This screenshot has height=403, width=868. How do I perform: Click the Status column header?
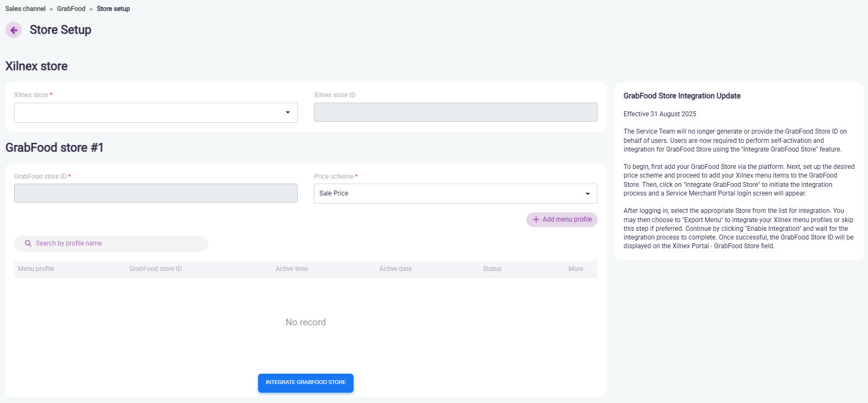coord(492,269)
